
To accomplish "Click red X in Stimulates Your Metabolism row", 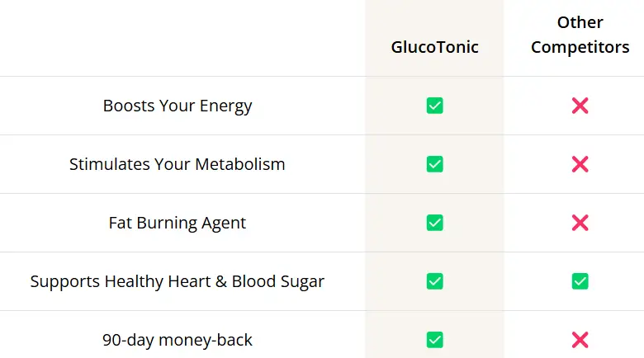I will [580, 164].
